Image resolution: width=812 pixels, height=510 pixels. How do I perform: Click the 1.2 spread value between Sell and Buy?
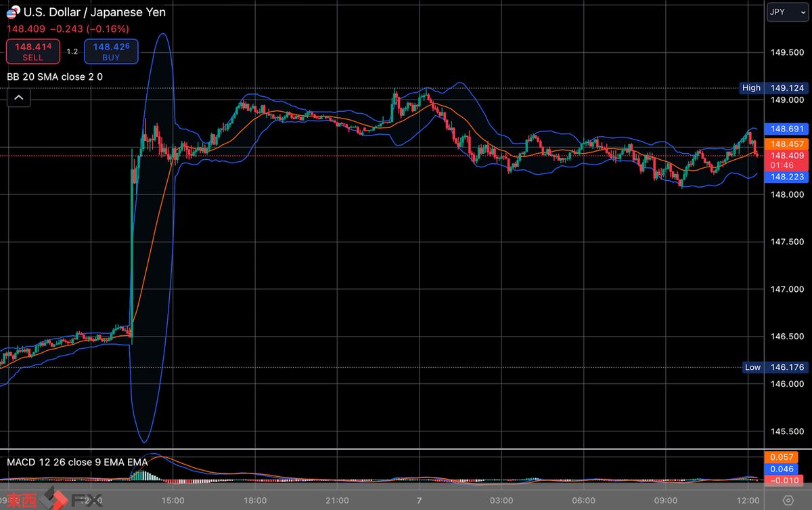click(72, 51)
